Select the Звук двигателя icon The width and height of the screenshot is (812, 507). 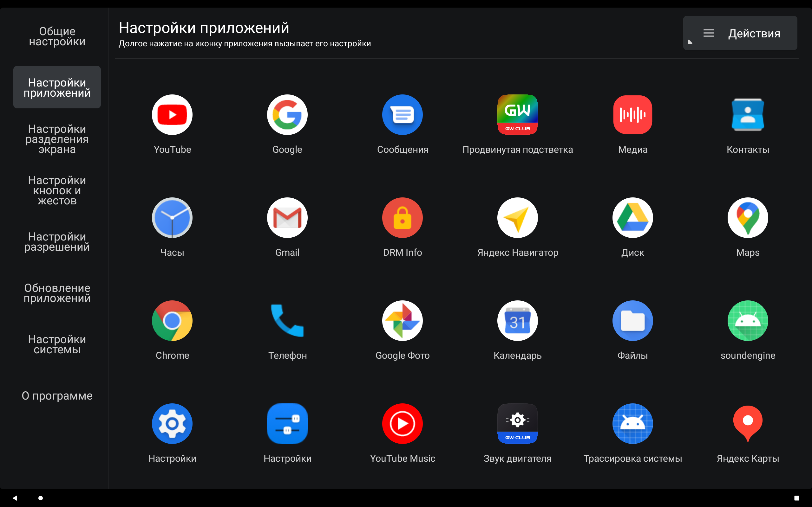[517, 424]
